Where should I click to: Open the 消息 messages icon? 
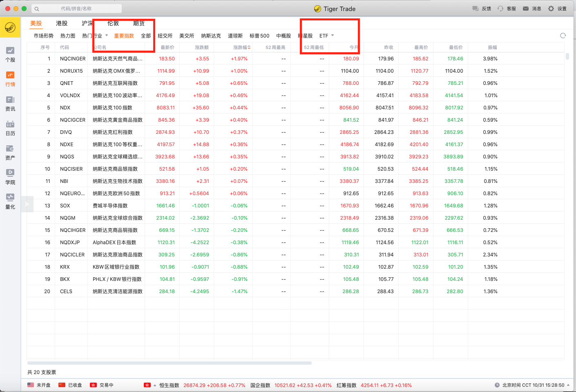point(526,9)
